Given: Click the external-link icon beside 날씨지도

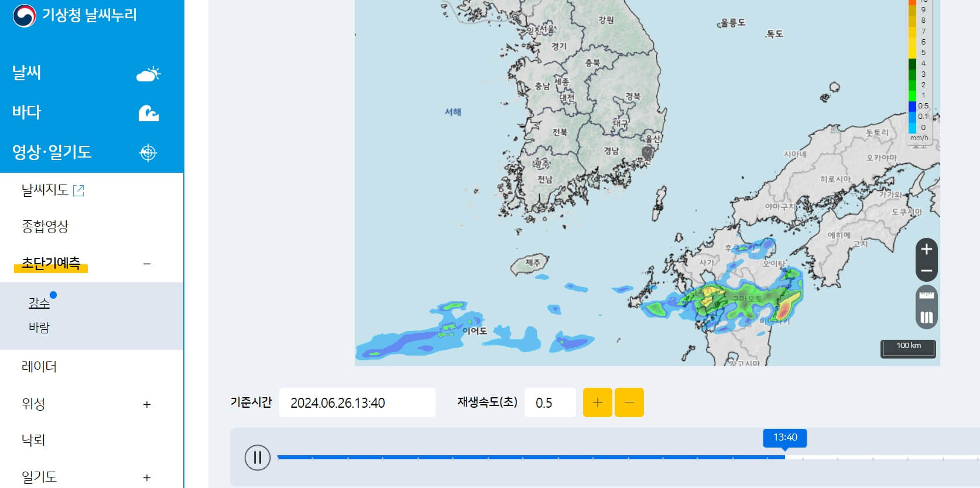Looking at the screenshot, I should pos(78,190).
